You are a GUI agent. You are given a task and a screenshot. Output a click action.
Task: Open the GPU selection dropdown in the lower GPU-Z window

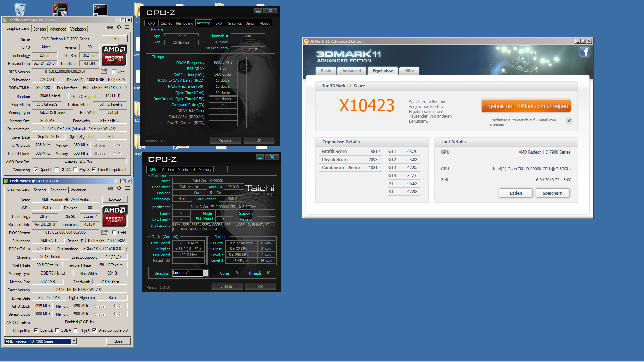pyautogui.click(x=74, y=341)
